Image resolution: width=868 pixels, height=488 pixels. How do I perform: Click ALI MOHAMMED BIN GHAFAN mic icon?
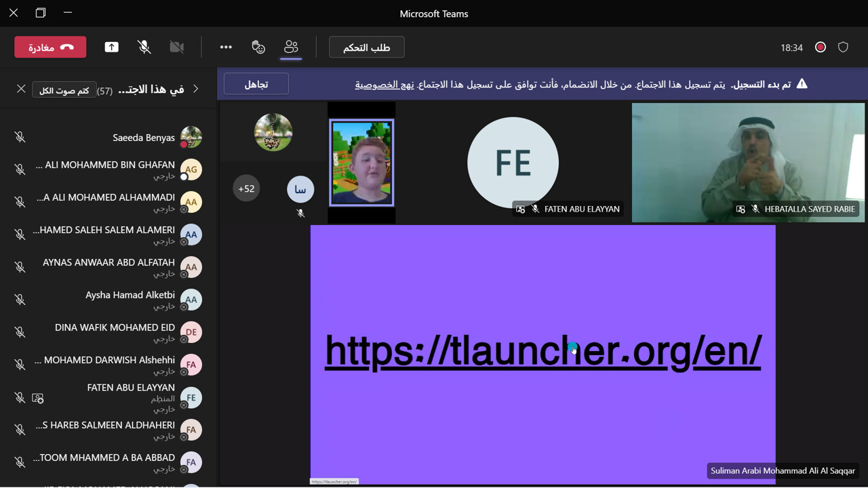tap(20, 169)
